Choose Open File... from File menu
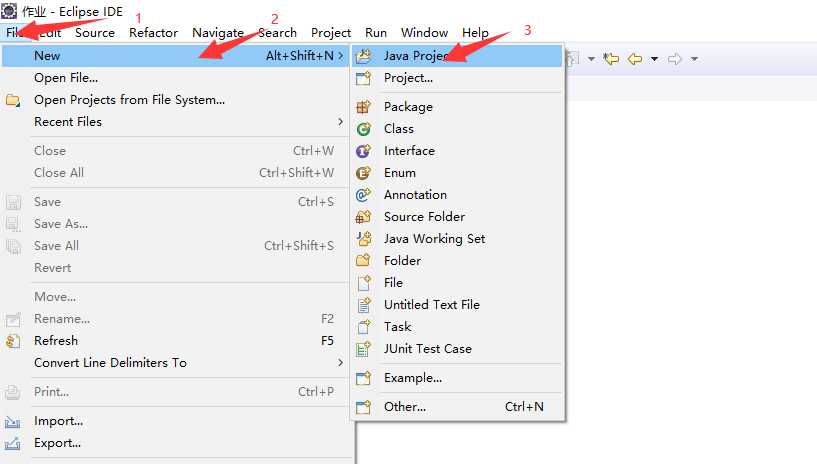Screen dimensions: 817x464 coord(176,78)
